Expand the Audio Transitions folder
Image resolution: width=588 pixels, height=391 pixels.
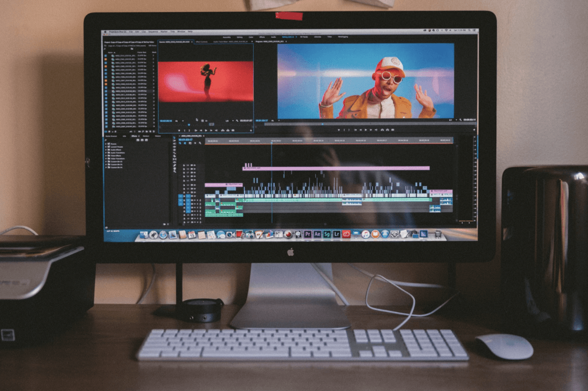tap(106, 153)
